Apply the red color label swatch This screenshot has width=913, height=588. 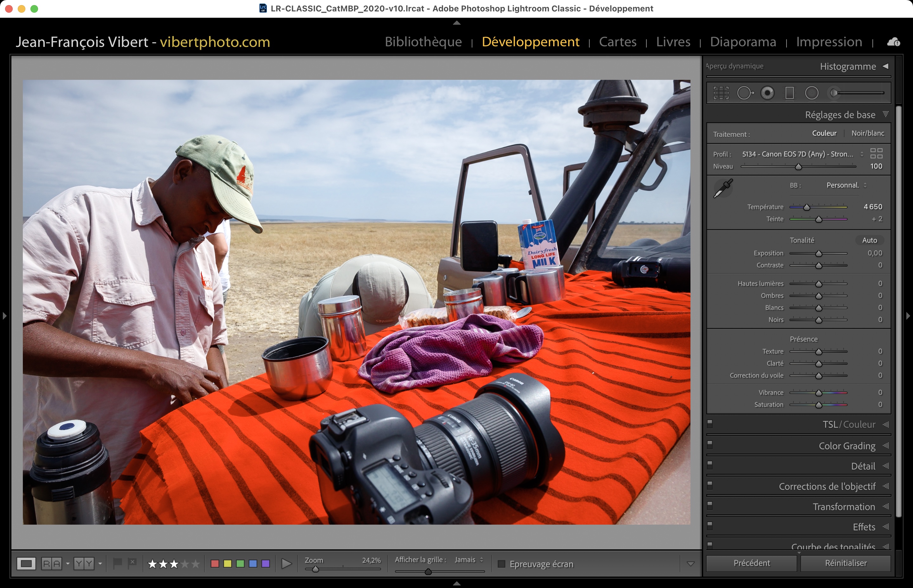(215, 564)
